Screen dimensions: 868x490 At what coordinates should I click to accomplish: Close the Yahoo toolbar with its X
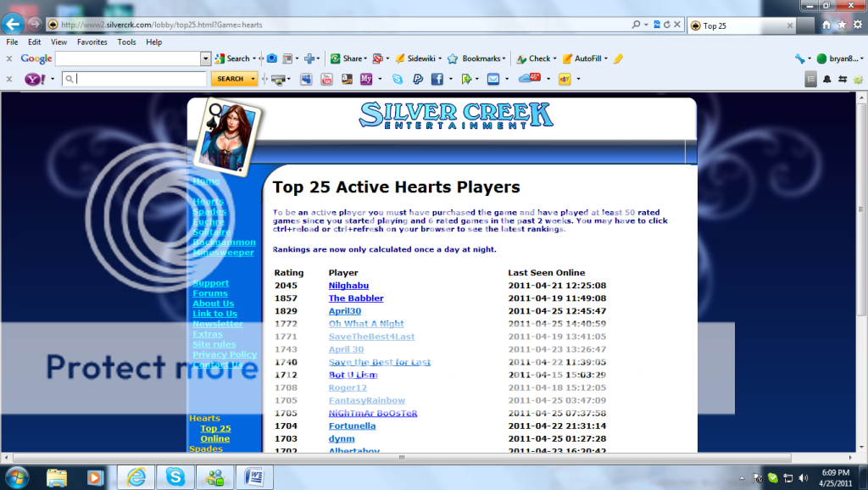click(8, 79)
